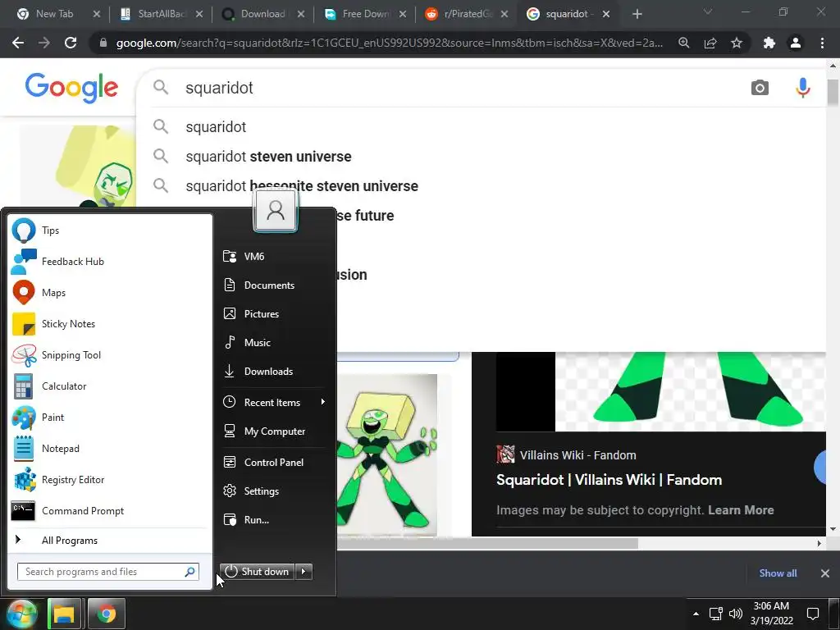Open the network tray icon
840x630 pixels.
[x=715, y=614]
